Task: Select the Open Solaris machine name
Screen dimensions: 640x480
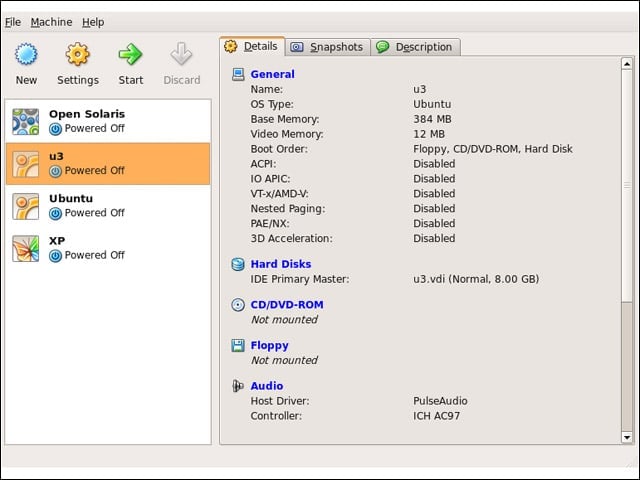Action: coord(87,114)
